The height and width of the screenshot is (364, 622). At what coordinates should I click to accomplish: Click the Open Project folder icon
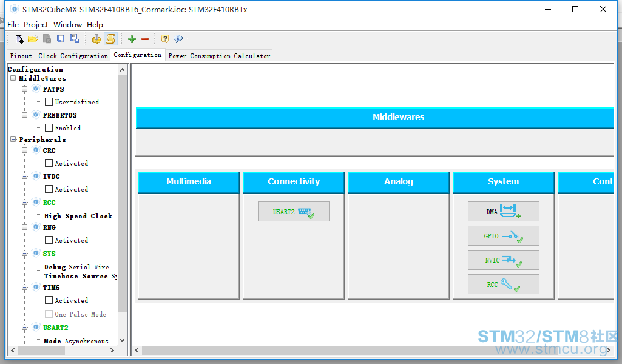[33, 39]
